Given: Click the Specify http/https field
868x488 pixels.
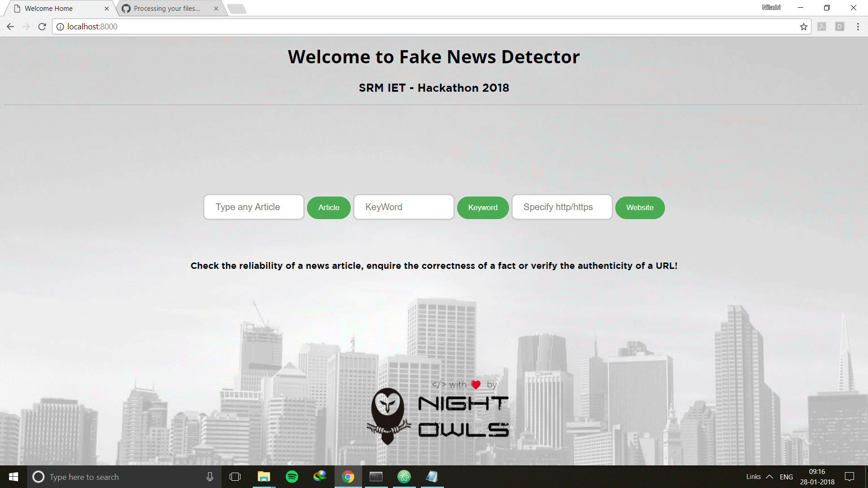Looking at the screenshot, I should pyautogui.click(x=561, y=207).
